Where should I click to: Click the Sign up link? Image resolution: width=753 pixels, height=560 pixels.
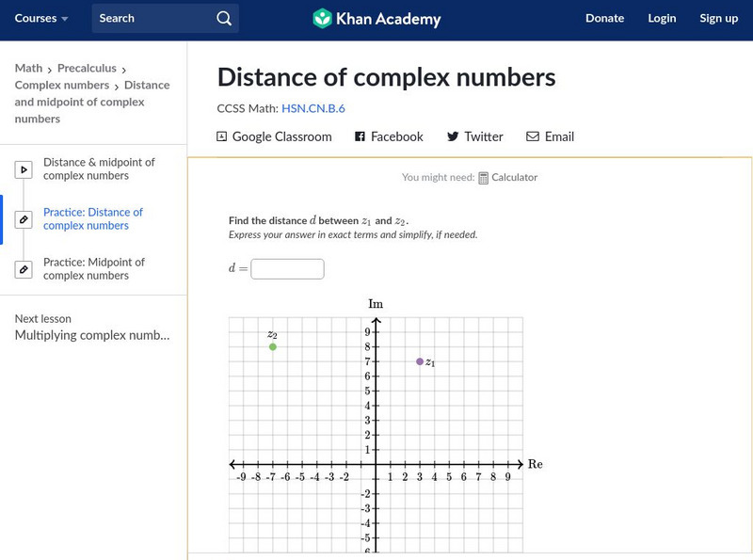point(718,18)
